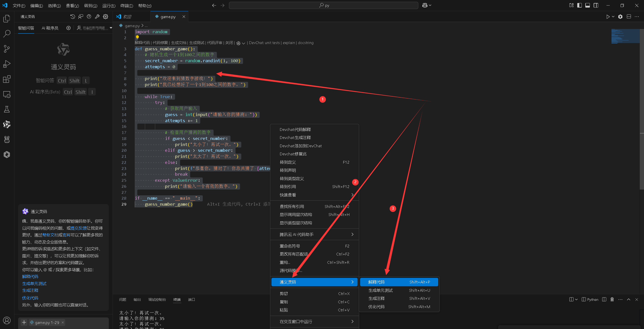Viewport: 644px width, 329px height.
Task: Toggle the bottom panel visibility
Action: (x=588, y=5)
